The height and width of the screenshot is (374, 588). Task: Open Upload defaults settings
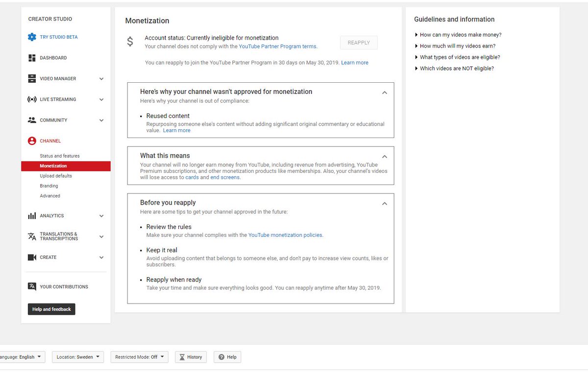click(56, 176)
